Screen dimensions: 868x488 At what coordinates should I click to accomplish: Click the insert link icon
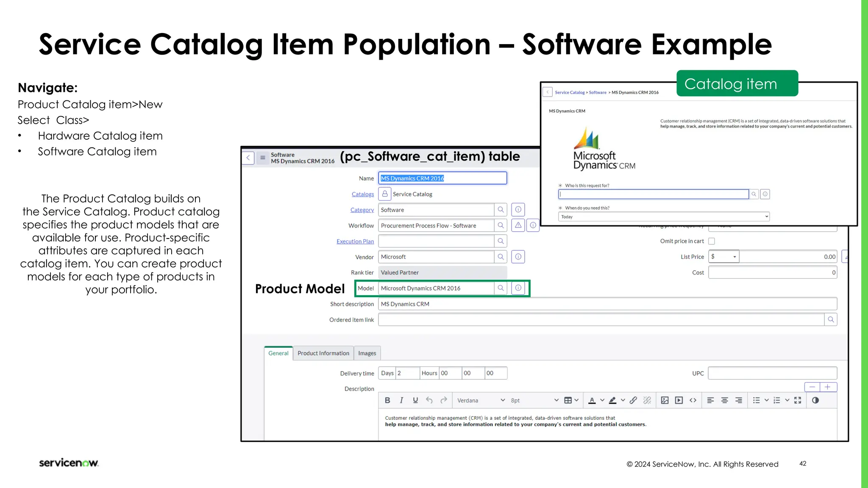(633, 400)
